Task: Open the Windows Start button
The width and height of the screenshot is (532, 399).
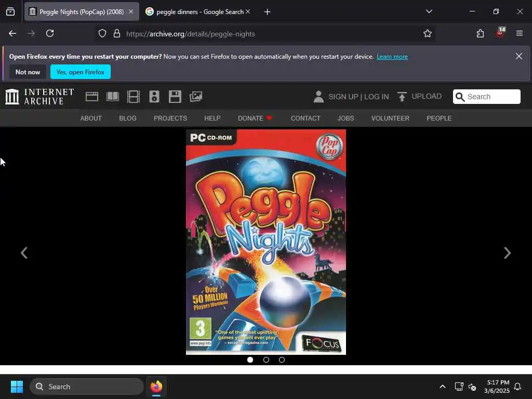Action: click(17, 387)
